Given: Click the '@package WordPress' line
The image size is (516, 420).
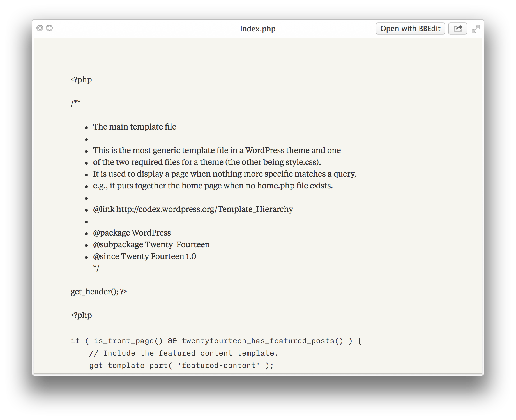Looking at the screenshot, I should coord(132,233).
